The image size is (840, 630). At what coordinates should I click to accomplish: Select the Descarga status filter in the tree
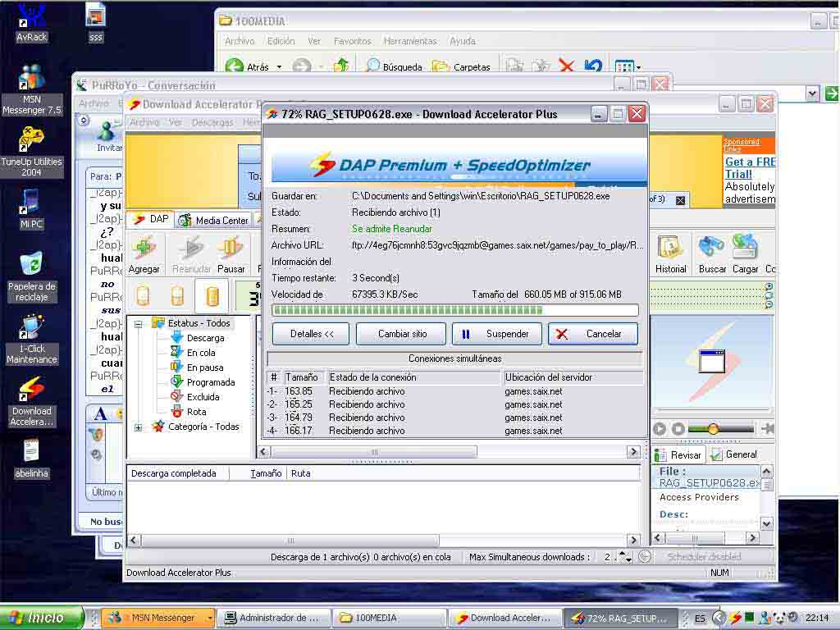[x=197, y=338]
